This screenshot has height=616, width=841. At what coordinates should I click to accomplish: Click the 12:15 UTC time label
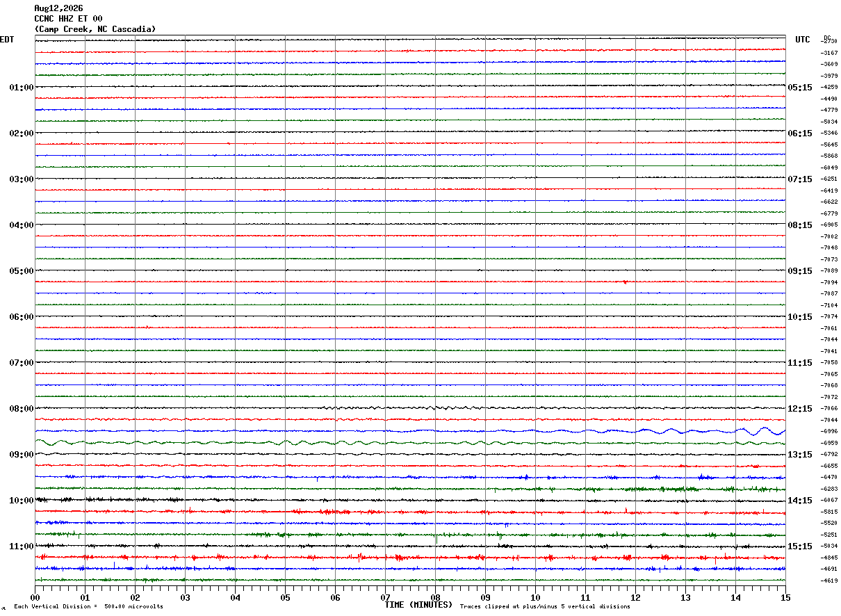pos(800,409)
